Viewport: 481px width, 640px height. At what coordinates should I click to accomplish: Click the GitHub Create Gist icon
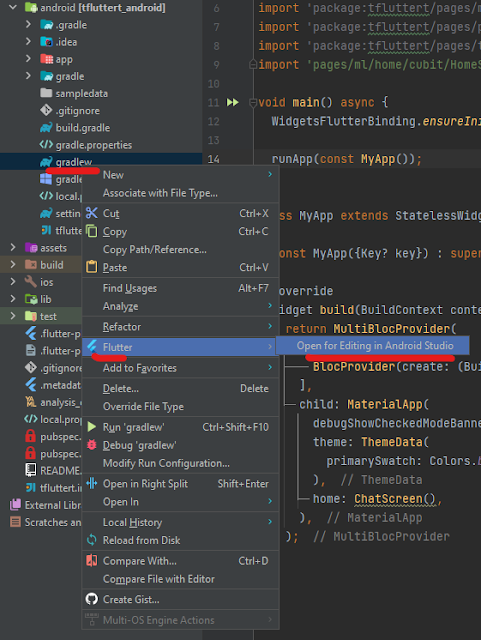[x=92, y=599]
